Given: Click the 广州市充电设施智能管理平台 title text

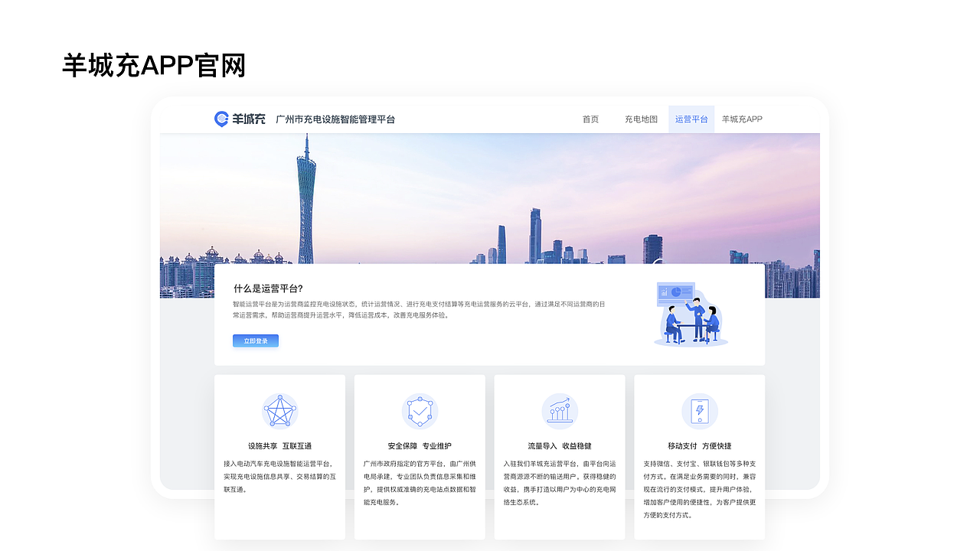Looking at the screenshot, I should [335, 119].
